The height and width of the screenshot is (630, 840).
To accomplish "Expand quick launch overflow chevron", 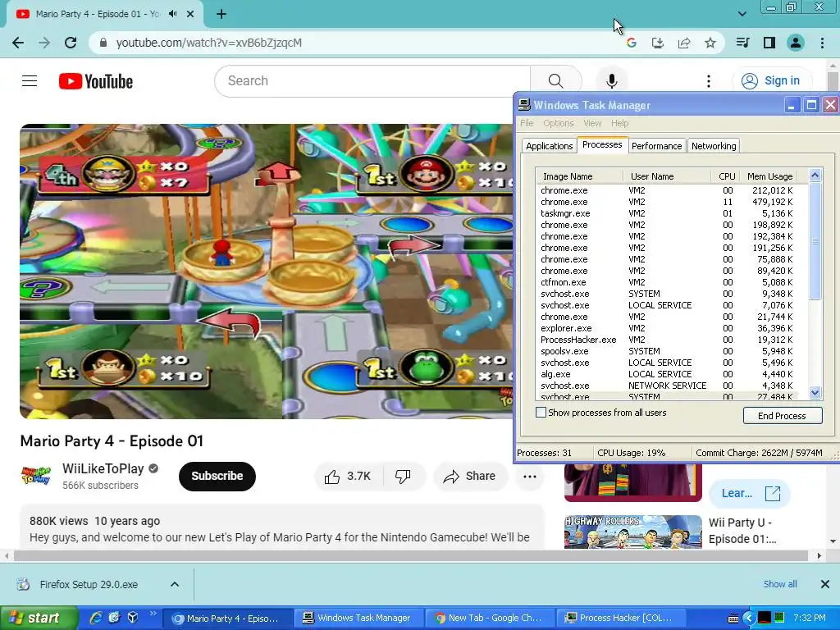I will pyautogui.click(x=153, y=614).
